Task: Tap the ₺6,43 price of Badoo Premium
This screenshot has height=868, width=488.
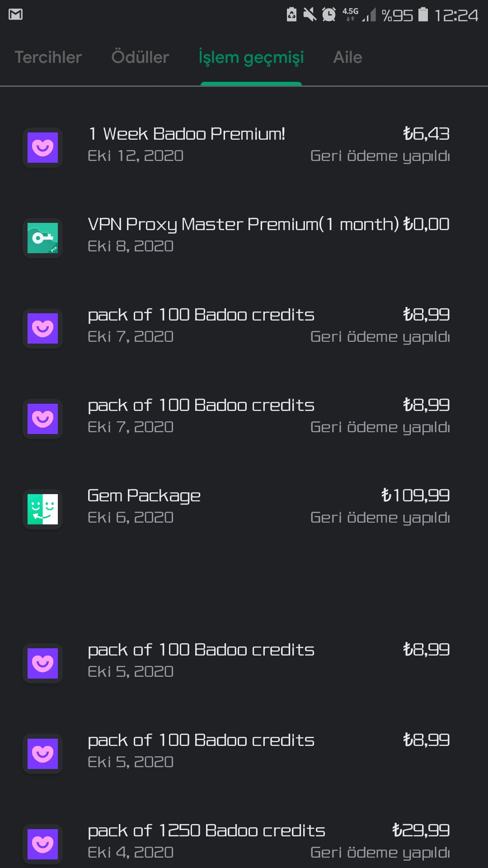Action: pyautogui.click(x=426, y=134)
